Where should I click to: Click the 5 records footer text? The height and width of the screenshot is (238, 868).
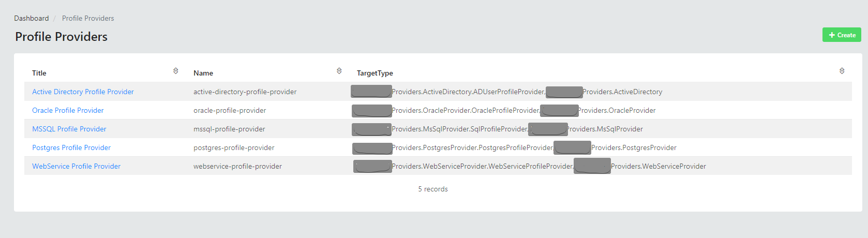pos(433,189)
